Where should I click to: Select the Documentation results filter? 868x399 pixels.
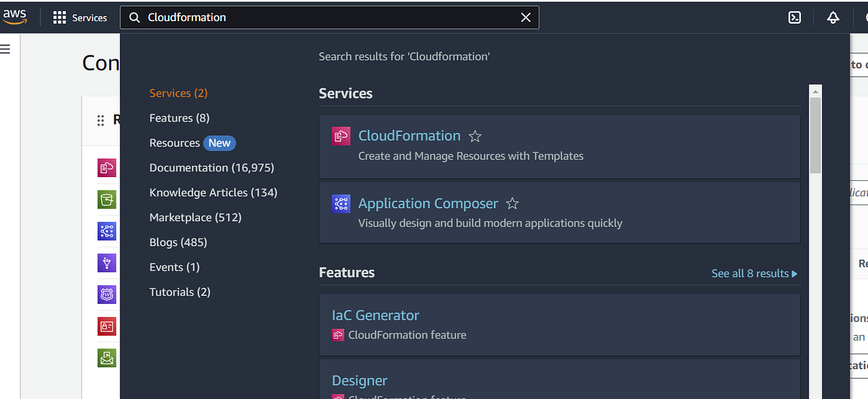tap(212, 168)
